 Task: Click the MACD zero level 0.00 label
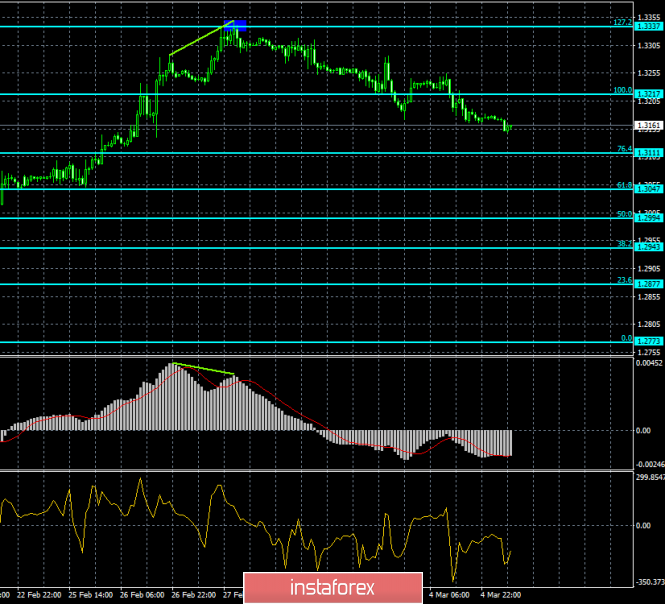click(x=643, y=431)
